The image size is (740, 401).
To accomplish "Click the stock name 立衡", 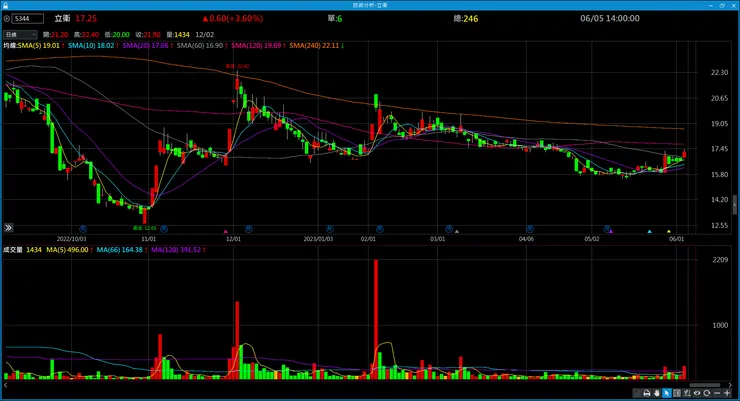I will [x=62, y=18].
